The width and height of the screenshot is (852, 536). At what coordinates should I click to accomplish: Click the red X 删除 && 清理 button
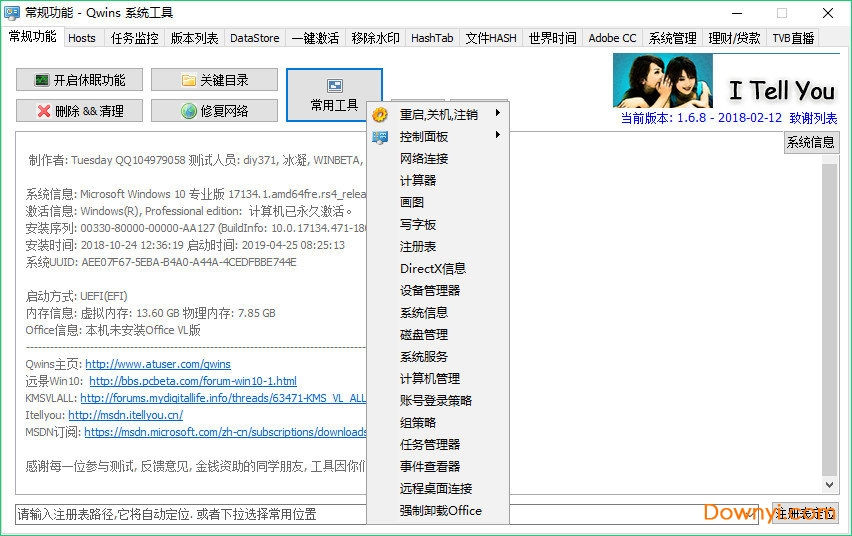point(44,111)
